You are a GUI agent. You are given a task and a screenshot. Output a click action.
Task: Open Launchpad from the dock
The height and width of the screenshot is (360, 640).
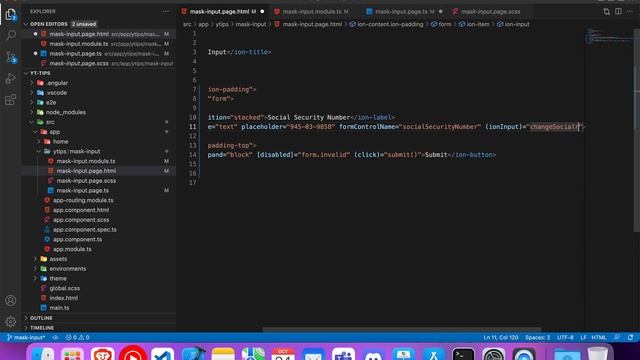pyautogui.click(x=72, y=354)
